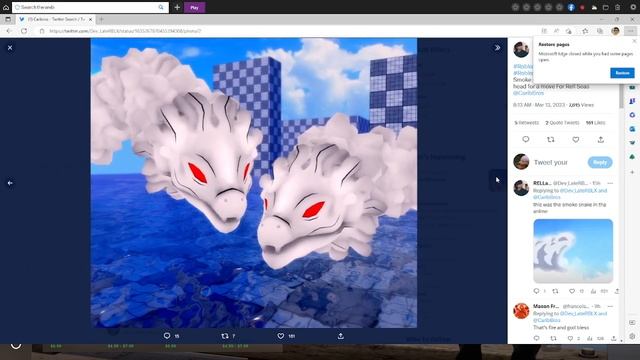View the Likes list of the tweet
Screen dimensions: 640x360
[x=596, y=122]
